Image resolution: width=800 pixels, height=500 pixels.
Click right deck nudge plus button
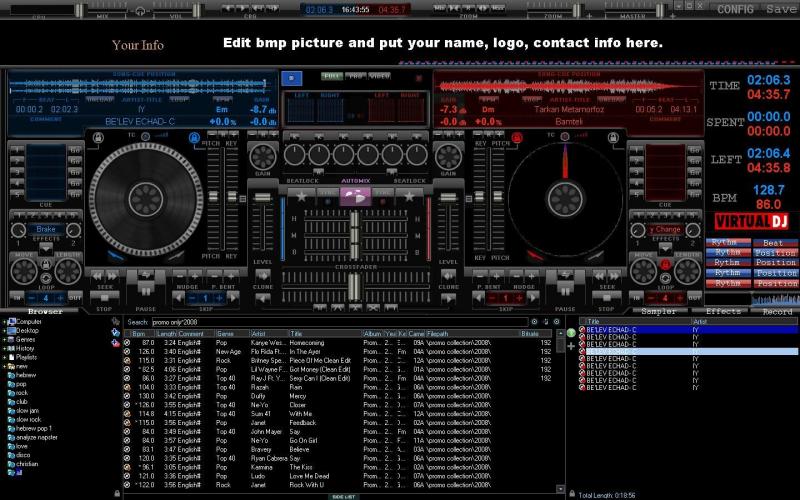[531, 276]
